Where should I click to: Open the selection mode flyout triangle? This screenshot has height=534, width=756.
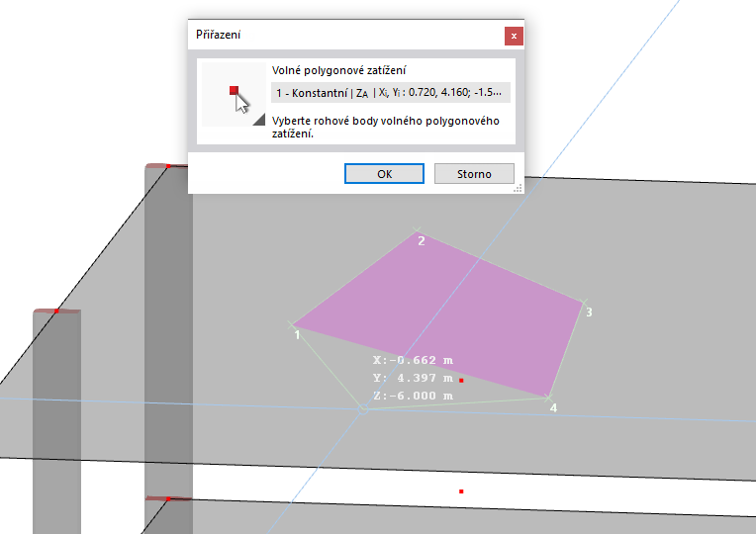point(260,120)
